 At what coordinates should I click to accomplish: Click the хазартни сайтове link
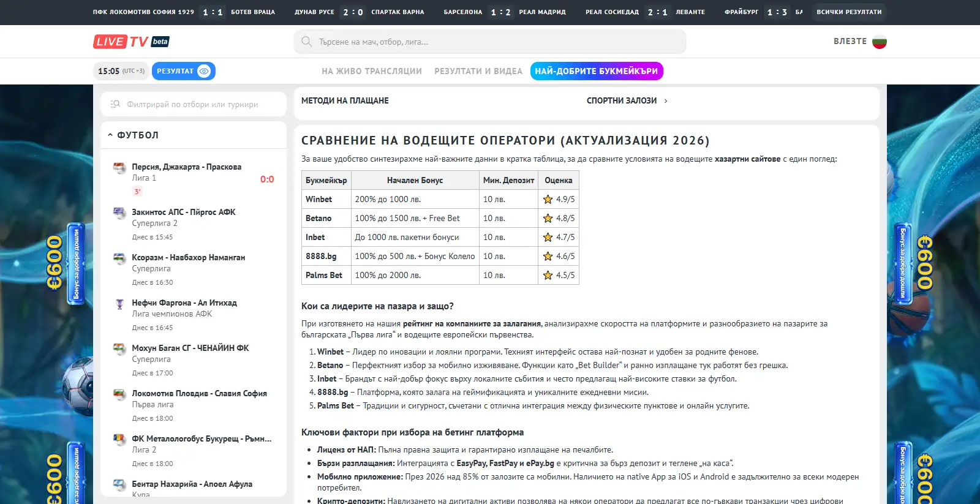coord(747,159)
